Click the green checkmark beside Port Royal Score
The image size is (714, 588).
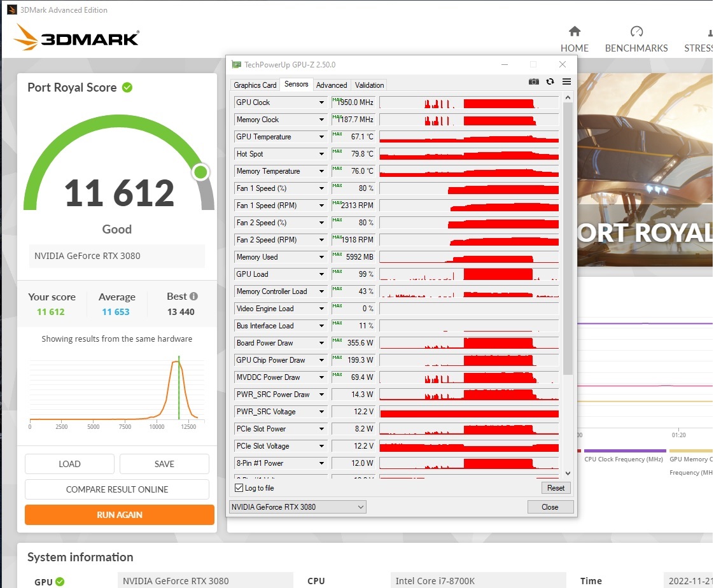point(127,87)
